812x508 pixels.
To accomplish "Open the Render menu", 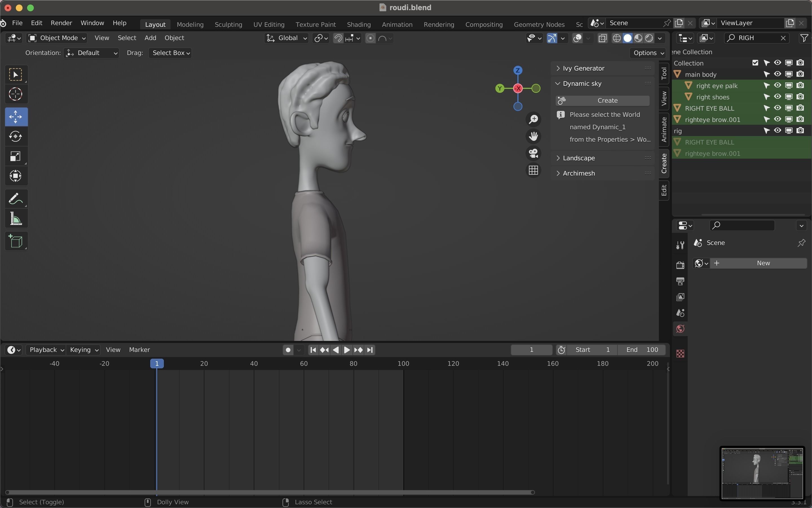I will click(61, 23).
